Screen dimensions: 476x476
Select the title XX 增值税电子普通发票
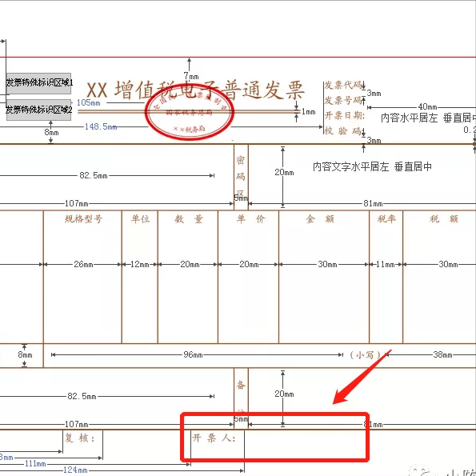[x=195, y=90]
